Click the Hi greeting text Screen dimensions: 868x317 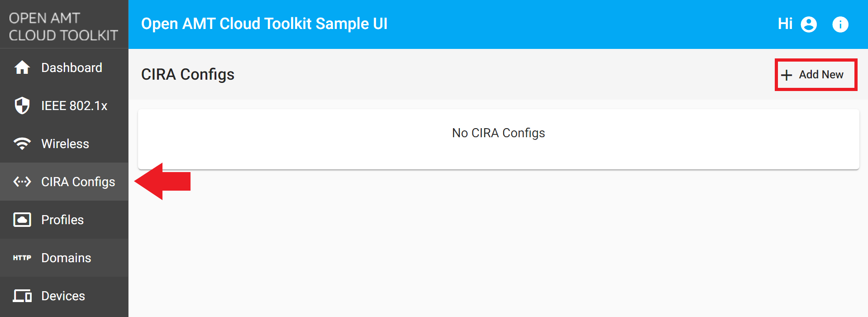786,24
